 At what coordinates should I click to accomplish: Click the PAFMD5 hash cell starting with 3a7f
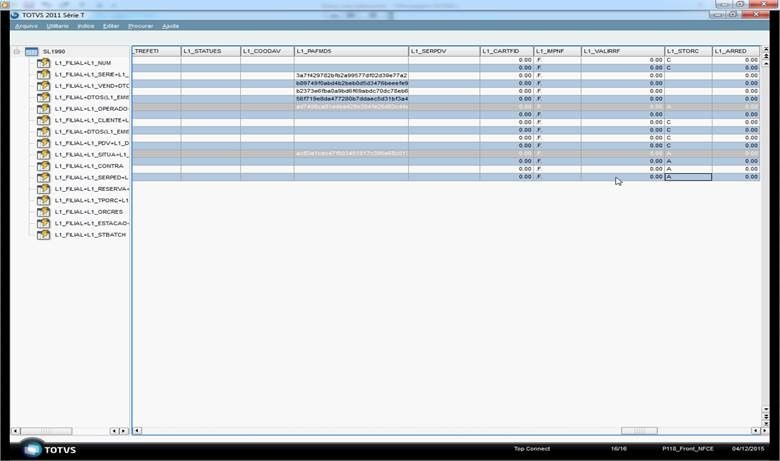click(x=351, y=76)
